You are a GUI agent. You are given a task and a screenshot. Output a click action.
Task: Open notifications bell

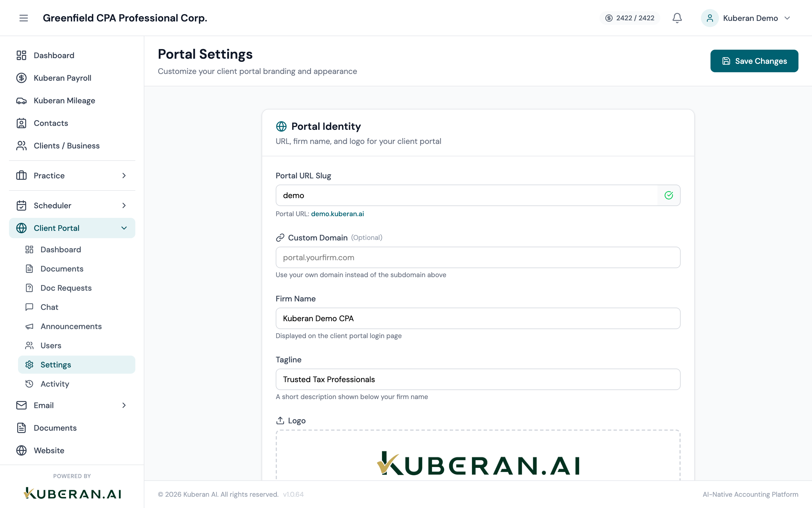pyautogui.click(x=677, y=18)
